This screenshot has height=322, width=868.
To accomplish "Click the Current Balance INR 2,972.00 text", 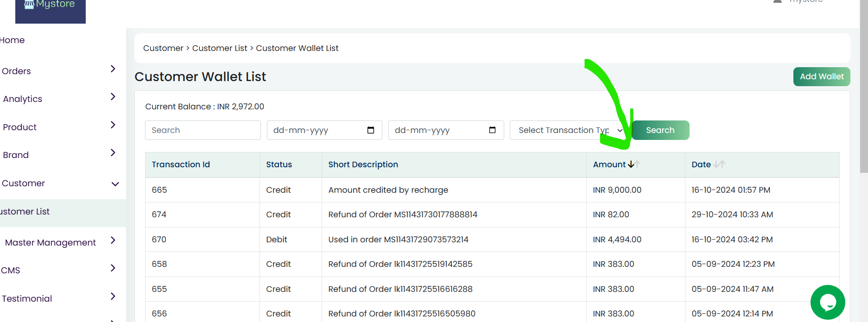I will (204, 107).
